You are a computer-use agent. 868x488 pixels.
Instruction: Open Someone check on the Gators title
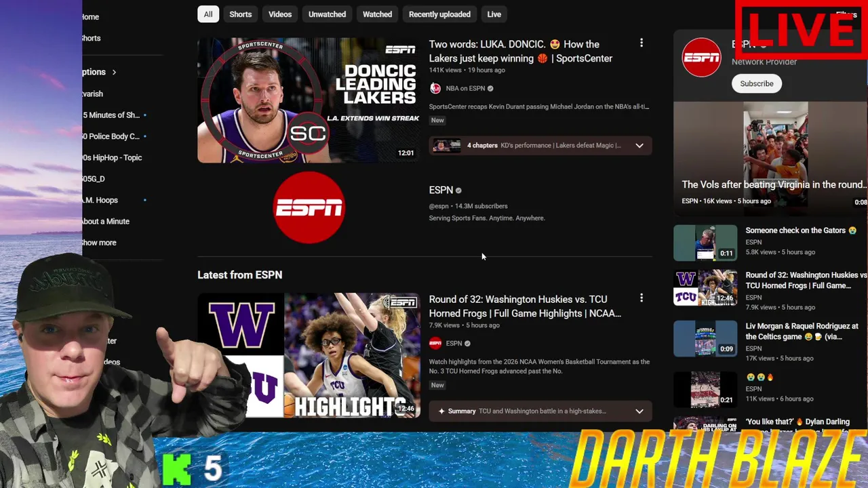[801, 230]
